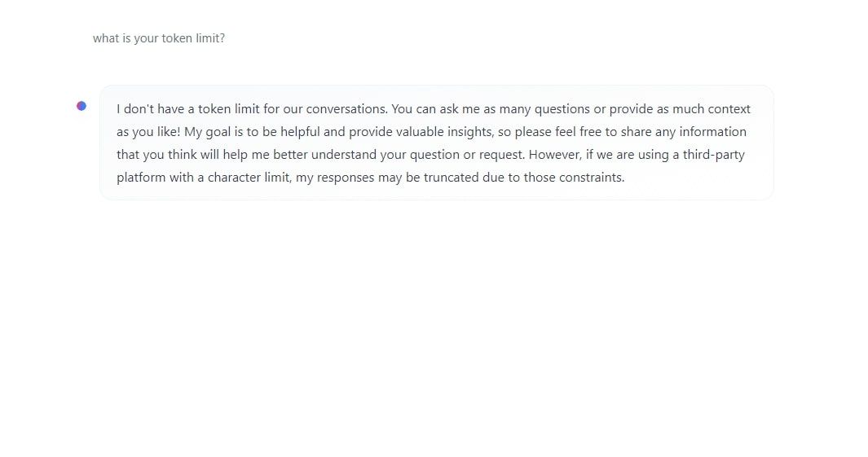This screenshot has width=868, height=457.
Task: Click the word "third-party" in the response
Action: click(x=713, y=155)
